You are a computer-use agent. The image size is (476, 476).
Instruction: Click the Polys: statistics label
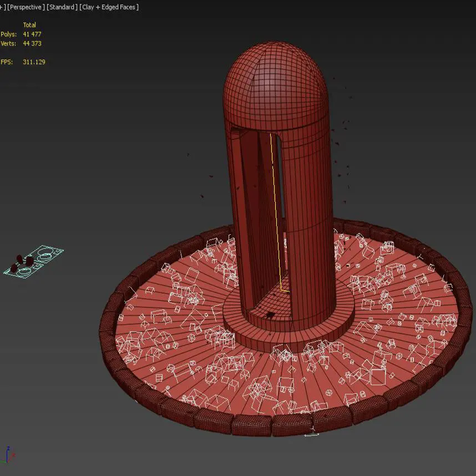(8, 34)
